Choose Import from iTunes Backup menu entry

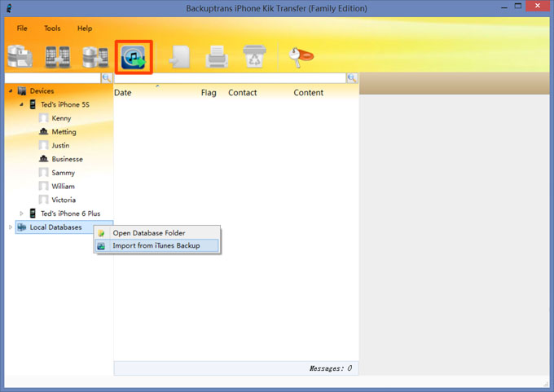point(157,245)
